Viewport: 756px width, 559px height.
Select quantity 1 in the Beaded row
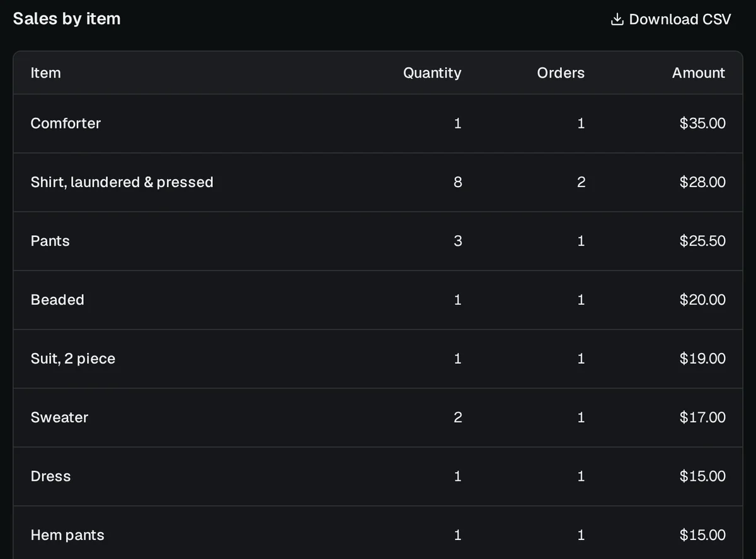pos(457,300)
